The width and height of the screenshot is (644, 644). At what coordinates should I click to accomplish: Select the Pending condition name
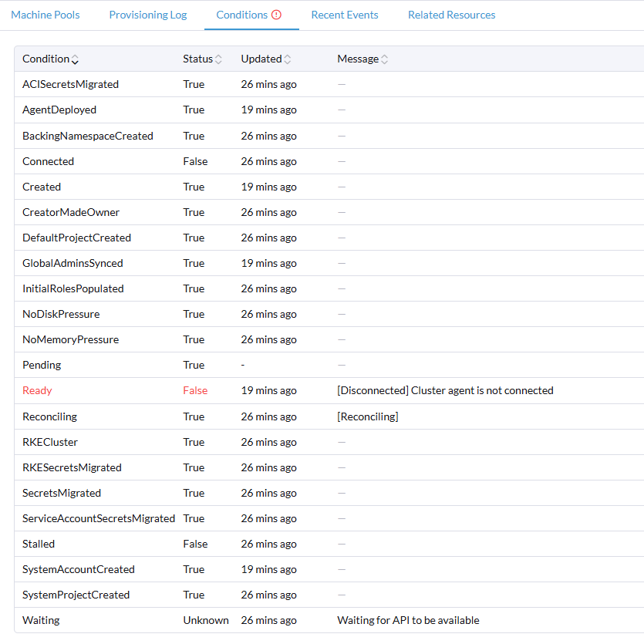[42, 365]
